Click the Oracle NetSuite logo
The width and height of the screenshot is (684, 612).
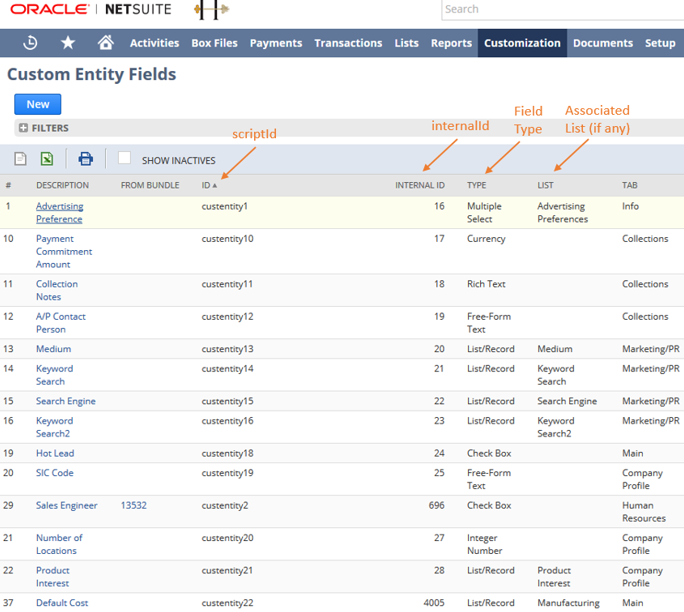pyautogui.click(x=91, y=9)
